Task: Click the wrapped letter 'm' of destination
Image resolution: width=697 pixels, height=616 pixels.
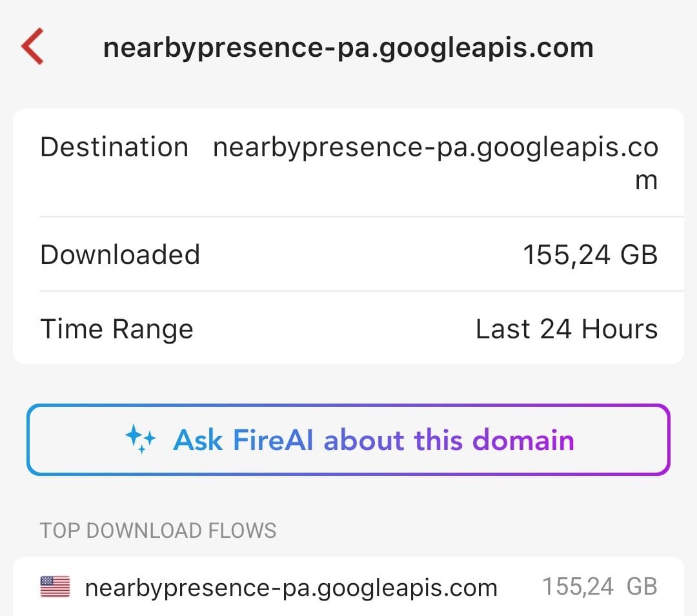Action: 646,181
